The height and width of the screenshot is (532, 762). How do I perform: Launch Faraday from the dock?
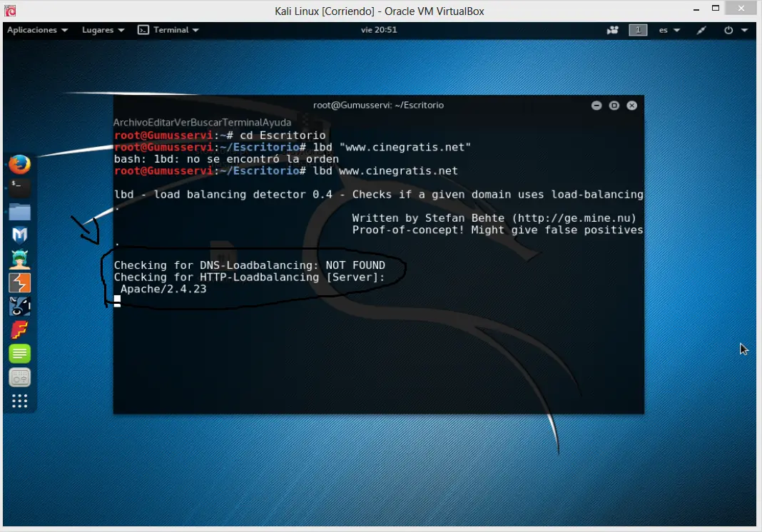pos(19,330)
